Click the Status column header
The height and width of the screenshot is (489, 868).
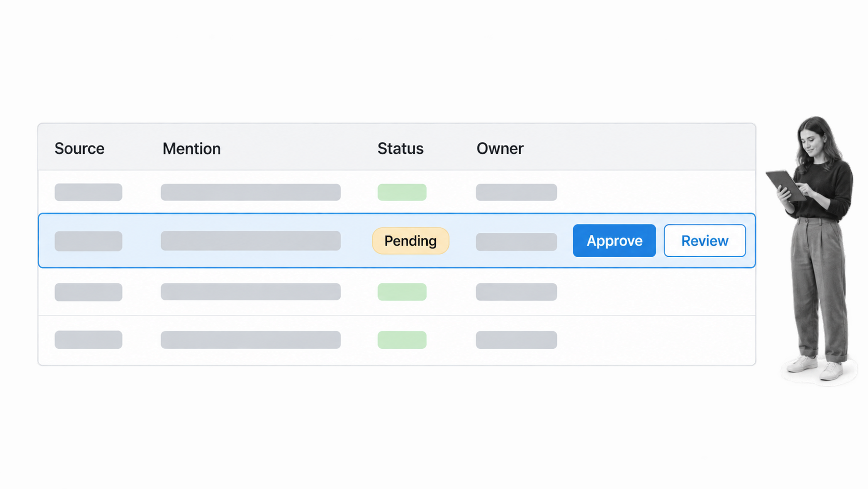coord(400,149)
